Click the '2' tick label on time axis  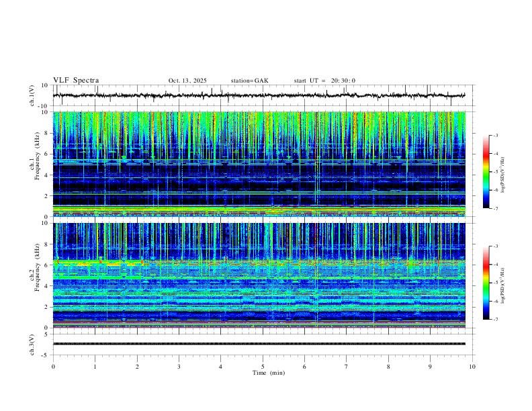(137, 367)
